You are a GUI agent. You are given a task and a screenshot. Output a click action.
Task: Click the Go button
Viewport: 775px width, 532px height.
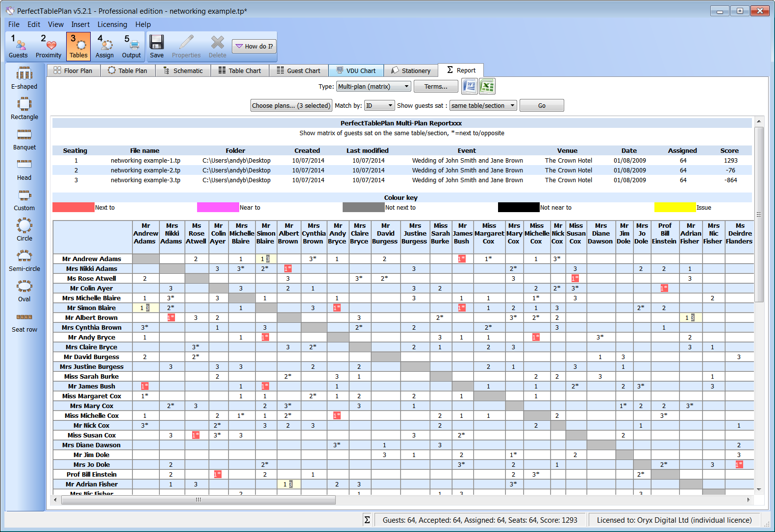click(x=541, y=106)
